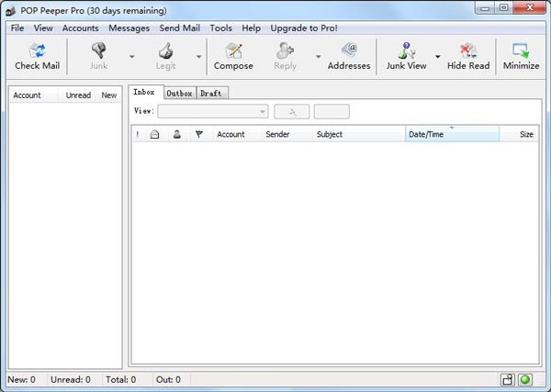
Task: Sort messages by Account column header
Action: tap(237, 134)
